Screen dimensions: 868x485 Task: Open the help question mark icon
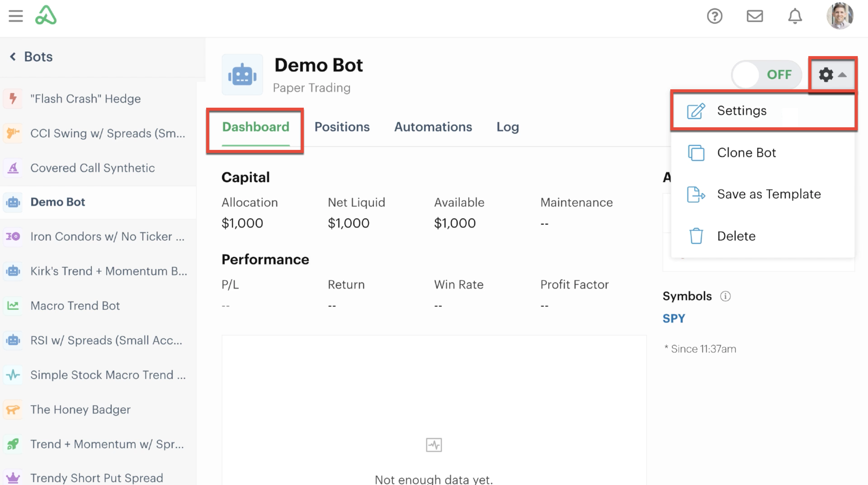(714, 16)
